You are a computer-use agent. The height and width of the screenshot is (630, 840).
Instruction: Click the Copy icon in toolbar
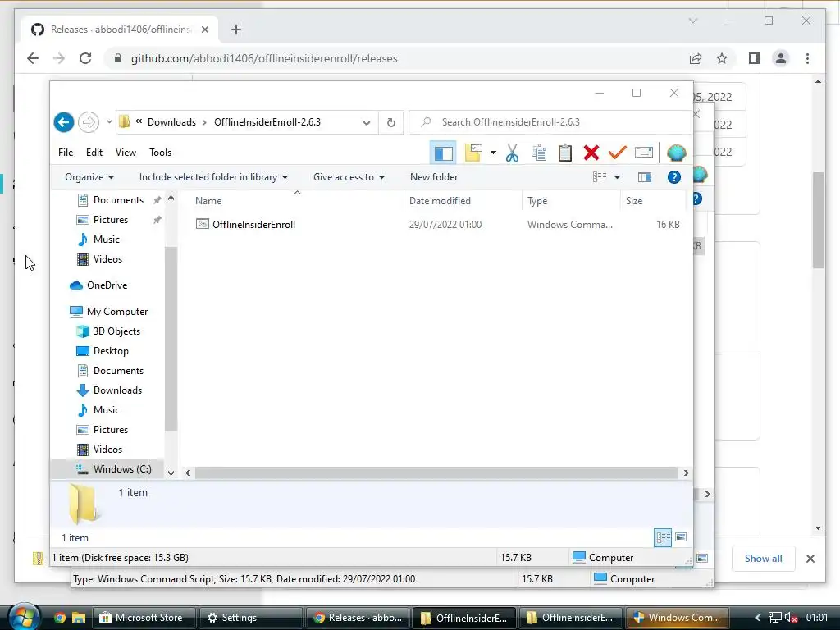(539, 153)
